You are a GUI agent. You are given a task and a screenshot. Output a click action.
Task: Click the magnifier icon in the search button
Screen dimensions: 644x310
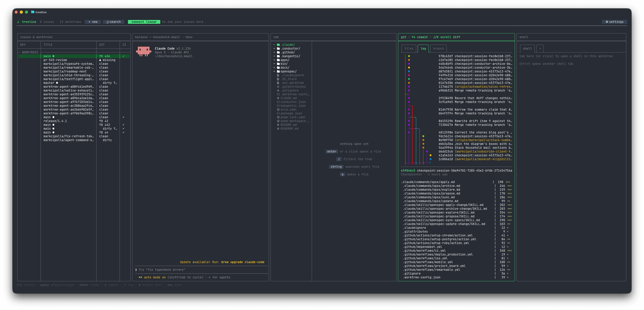108,22
